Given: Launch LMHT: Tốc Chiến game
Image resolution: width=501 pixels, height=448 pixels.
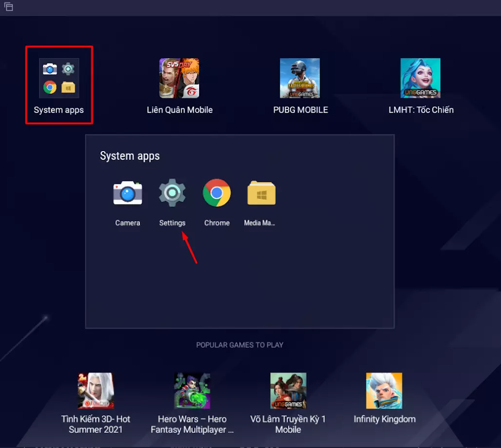Looking at the screenshot, I should coord(420,78).
